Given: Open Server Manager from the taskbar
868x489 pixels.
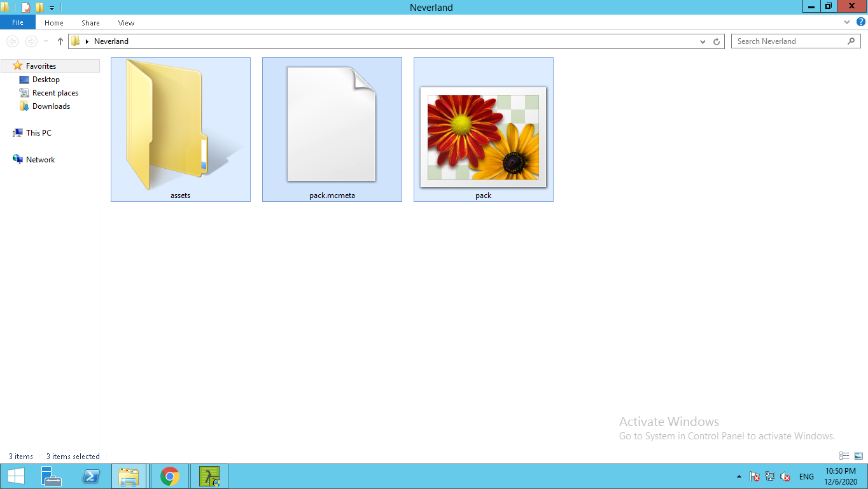Looking at the screenshot, I should [x=51, y=476].
